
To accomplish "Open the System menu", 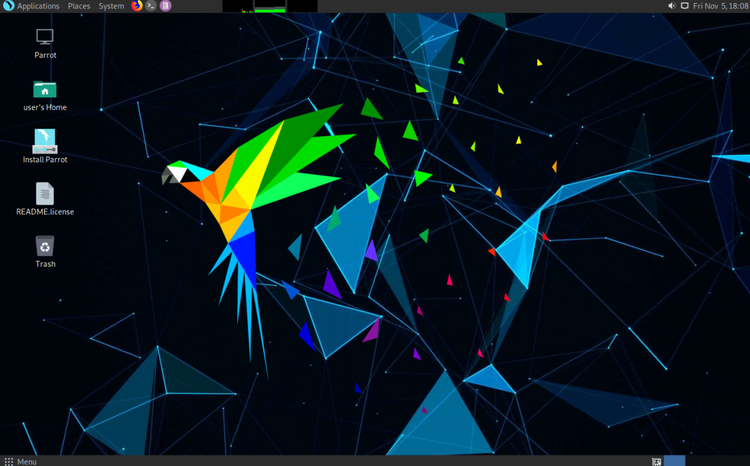I will (x=111, y=6).
